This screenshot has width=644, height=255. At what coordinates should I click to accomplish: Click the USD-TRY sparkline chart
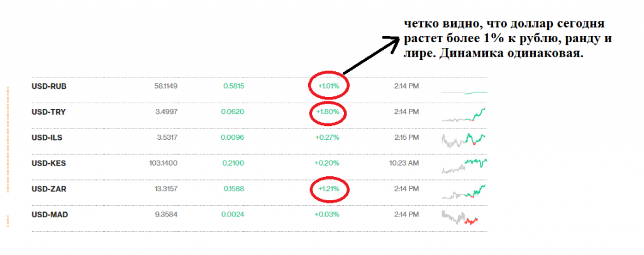[x=464, y=115]
